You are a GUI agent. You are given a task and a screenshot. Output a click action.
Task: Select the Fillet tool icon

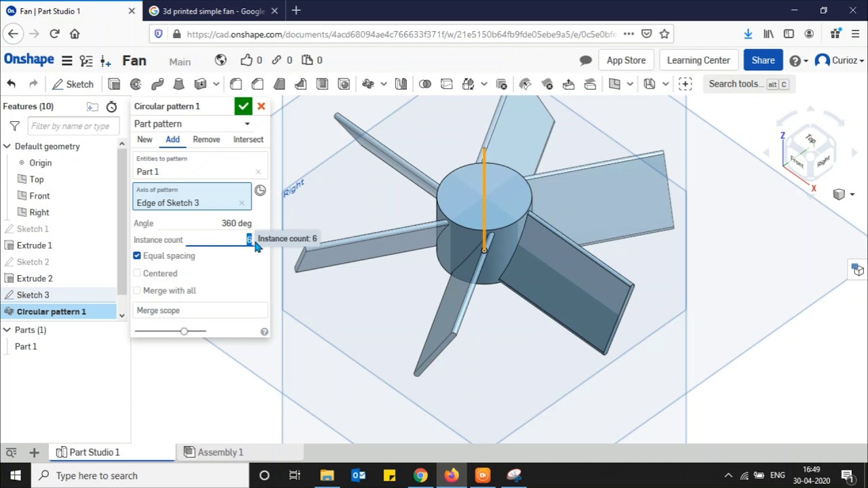pos(236,84)
